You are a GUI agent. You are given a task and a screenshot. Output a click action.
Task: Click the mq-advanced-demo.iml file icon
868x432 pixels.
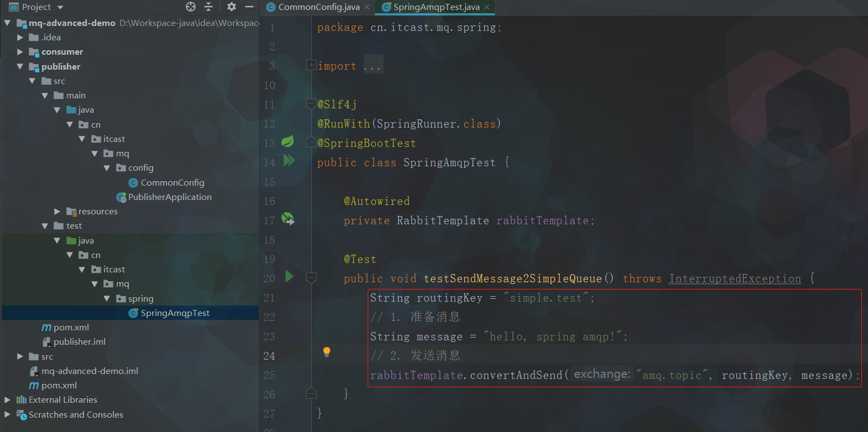click(x=34, y=371)
